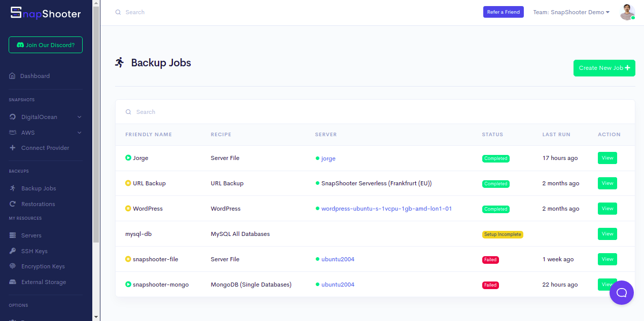Click the Servers stack icon
This screenshot has width=644, height=321.
[x=12, y=235]
